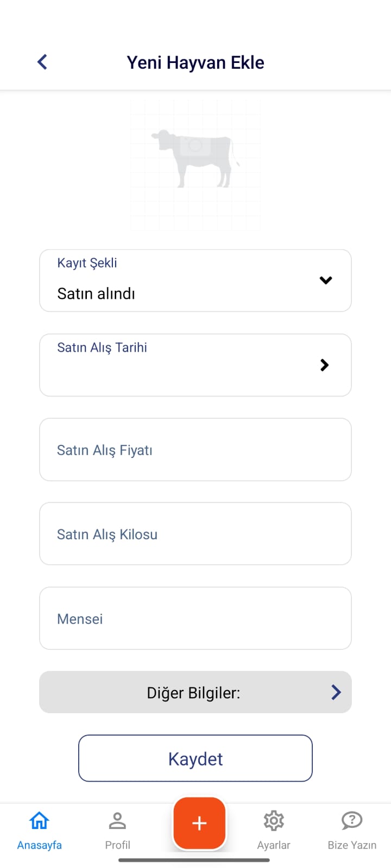Tap the Anasayfa home icon
Viewport: 391px width, 868px height.
[39, 821]
